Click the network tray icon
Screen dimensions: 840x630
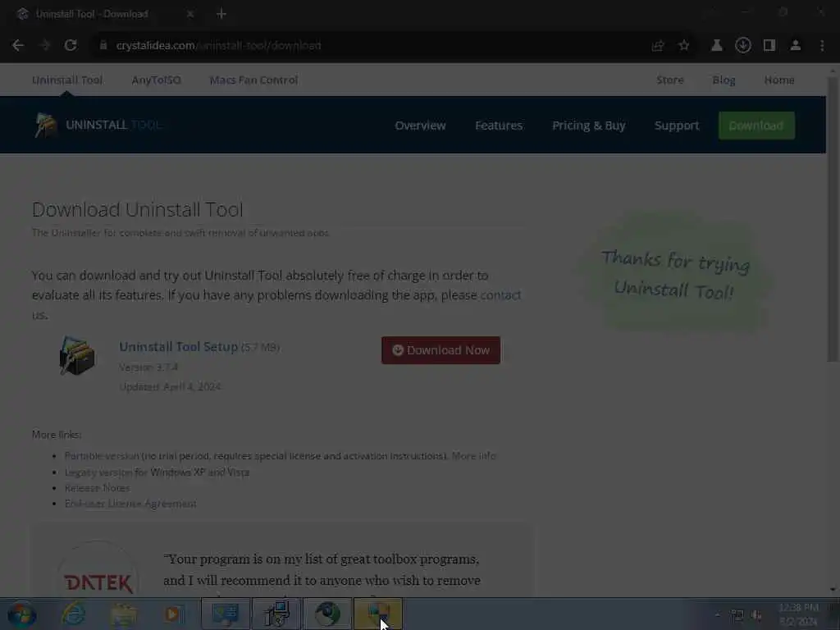click(x=737, y=615)
